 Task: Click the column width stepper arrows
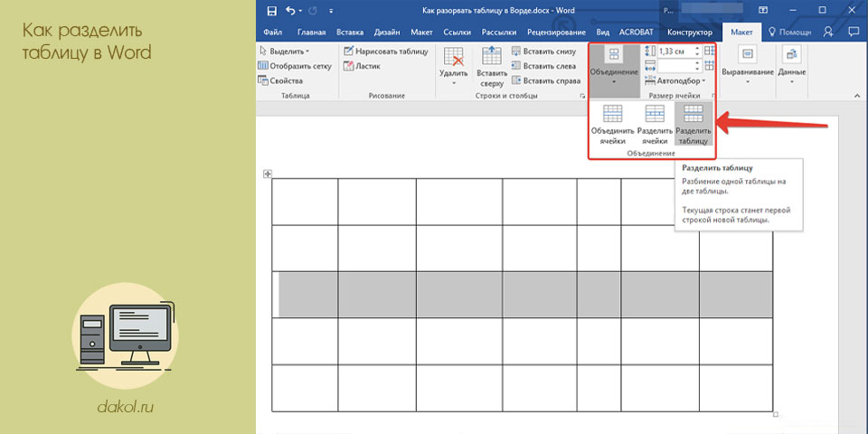coord(697,66)
